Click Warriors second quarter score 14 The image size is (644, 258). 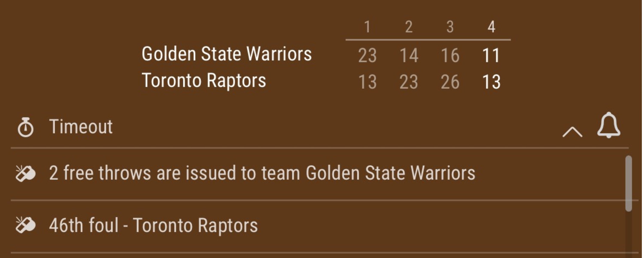(x=409, y=55)
